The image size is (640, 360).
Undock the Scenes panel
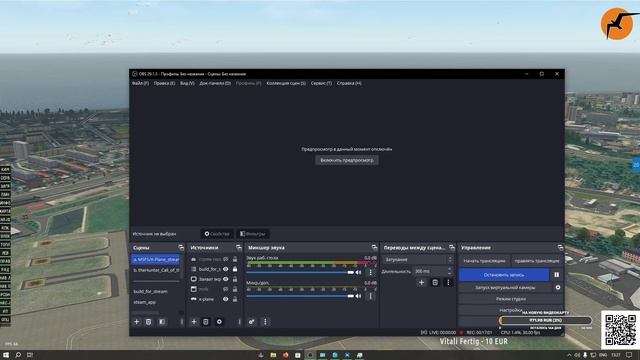pyautogui.click(x=181, y=247)
